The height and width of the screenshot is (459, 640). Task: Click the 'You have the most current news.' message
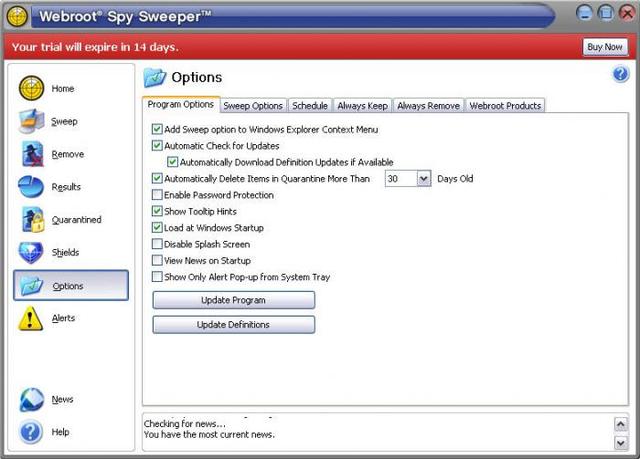coord(209,435)
